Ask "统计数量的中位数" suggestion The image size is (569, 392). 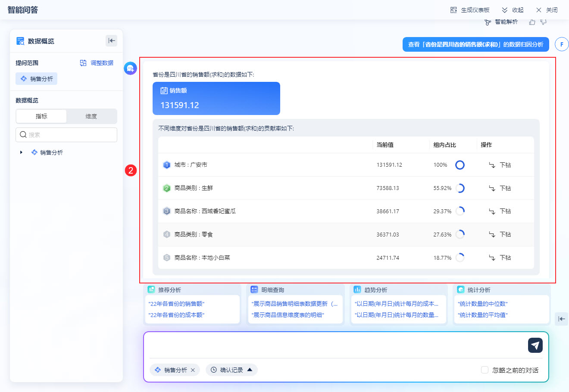[x=483, y=304]
